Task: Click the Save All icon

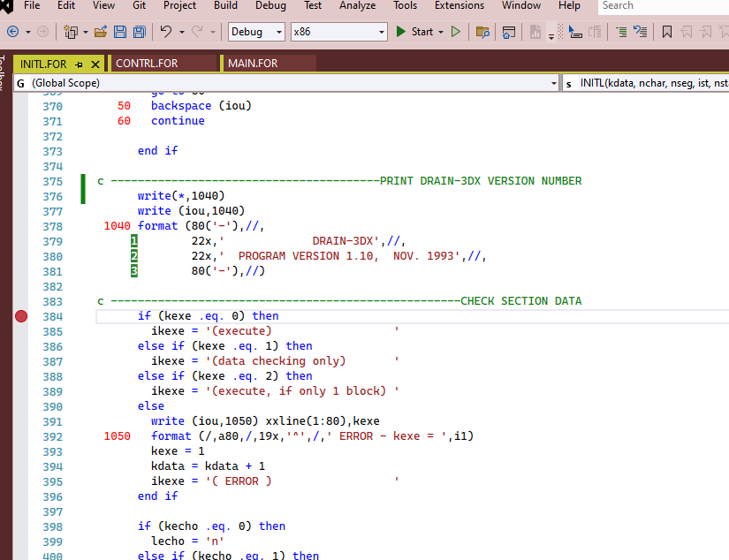Action: [140, 32]
